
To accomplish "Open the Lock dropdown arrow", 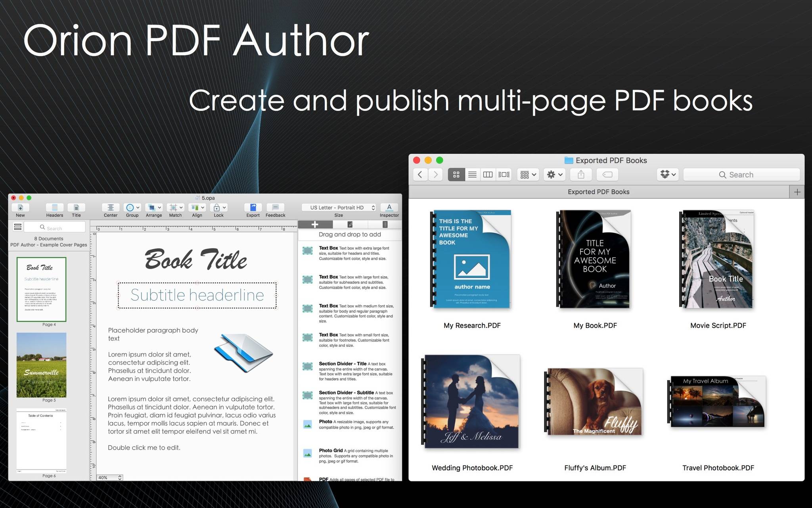I will click(224, 208).
